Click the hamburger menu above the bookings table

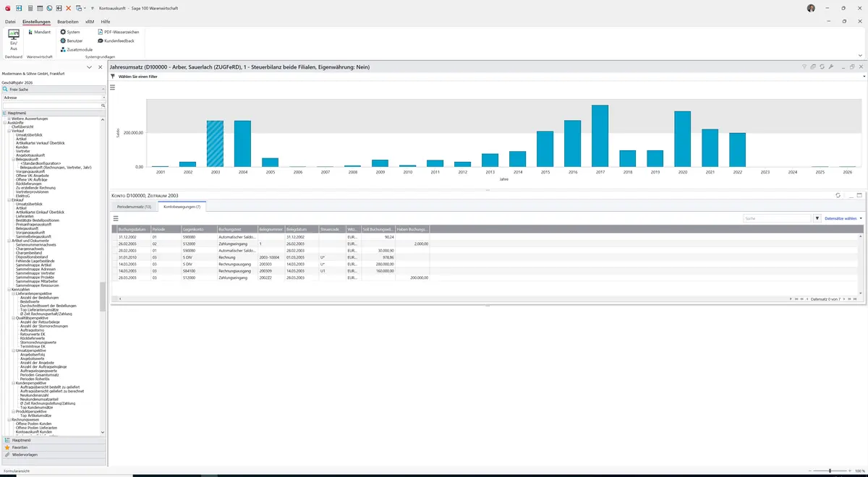pyautogui.click(x=116, y=218)
